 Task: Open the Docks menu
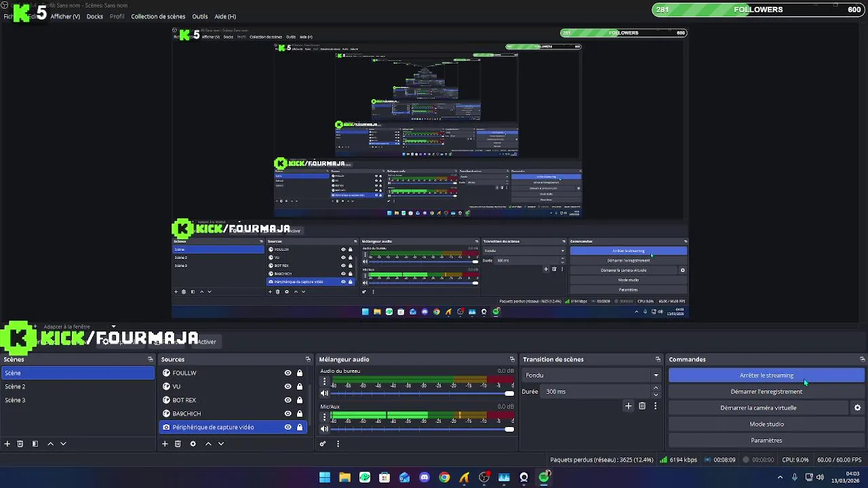[x=95, y=16]
